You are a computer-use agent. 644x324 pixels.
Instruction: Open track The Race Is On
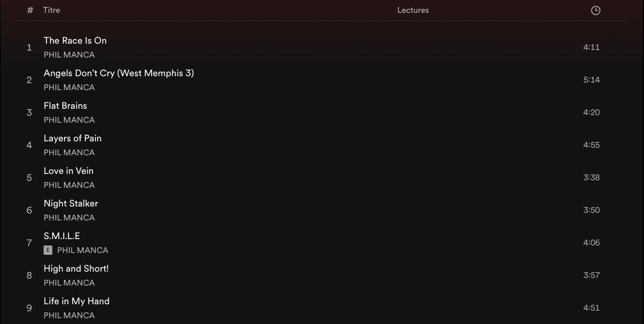click(75, 40)
